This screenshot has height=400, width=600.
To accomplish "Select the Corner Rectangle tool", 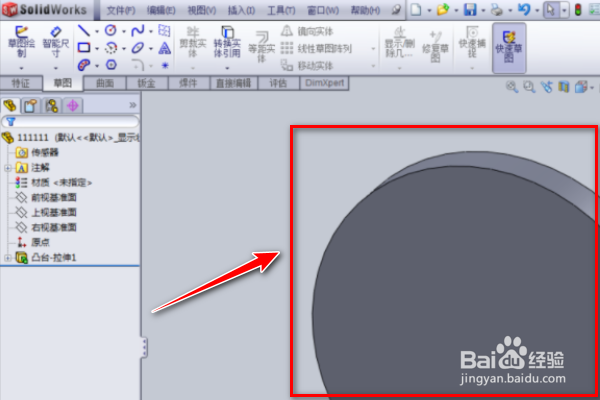I will coord(84,48).
